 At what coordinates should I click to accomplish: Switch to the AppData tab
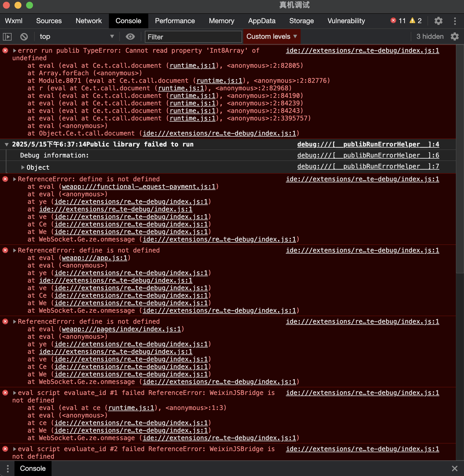point(262,21)
